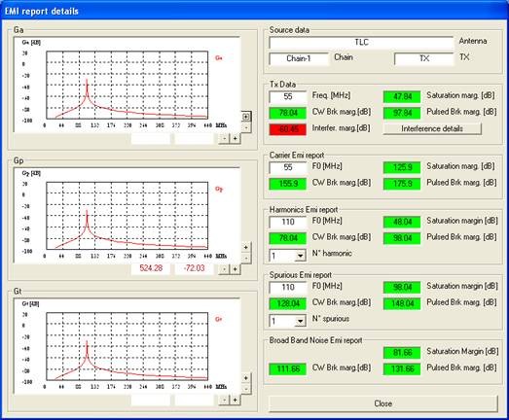Click the vertical minus button beside Ga graph
This screenshot has width=509, height=420.
tap(246, 127)
